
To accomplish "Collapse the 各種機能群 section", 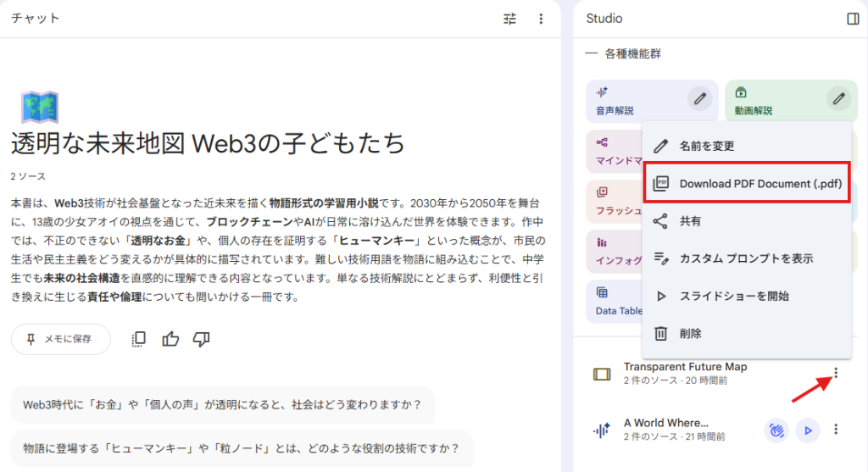I will [x=591, y=53].
